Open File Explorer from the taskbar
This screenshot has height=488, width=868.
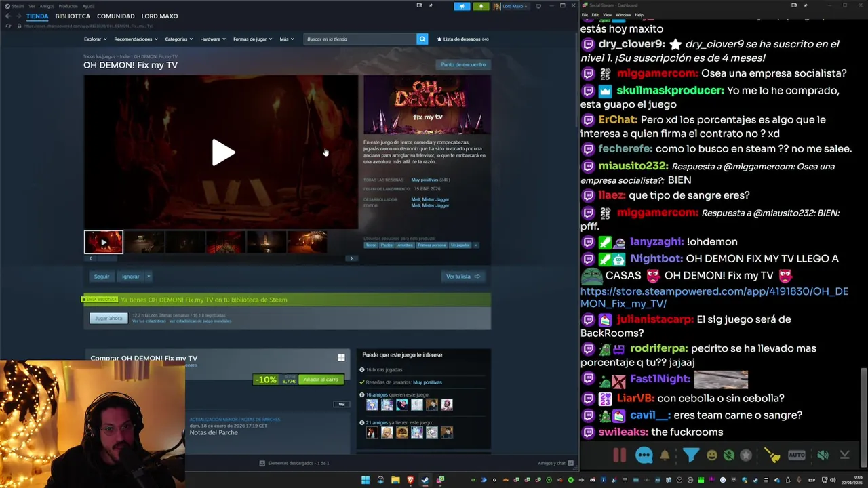click(395, 480)
